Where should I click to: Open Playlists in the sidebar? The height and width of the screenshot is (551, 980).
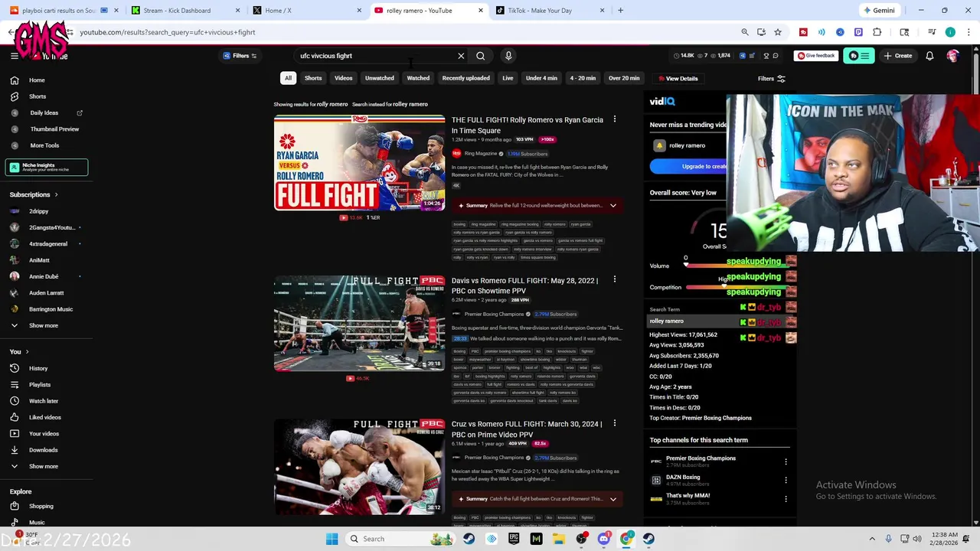point(40,385)
